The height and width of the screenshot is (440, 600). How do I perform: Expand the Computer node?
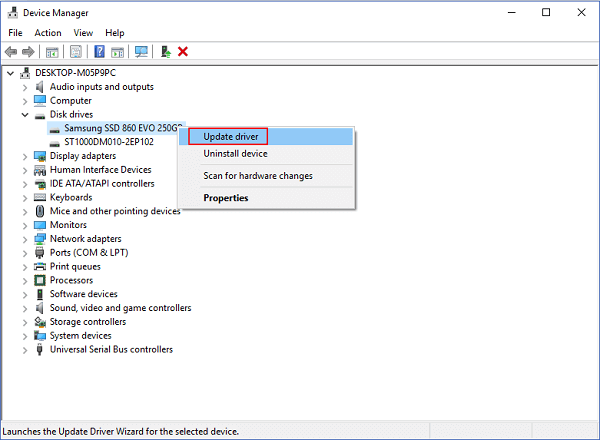25,101
